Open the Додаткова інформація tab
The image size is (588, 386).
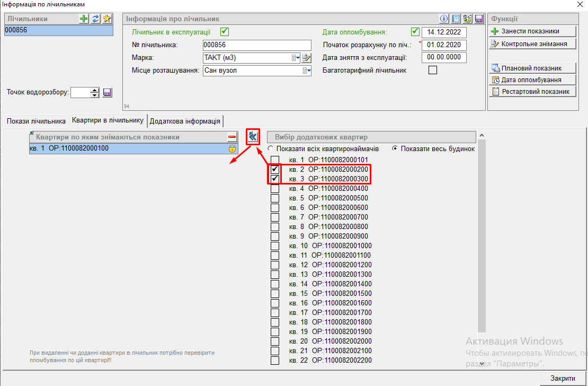pyautogui.click(x=185, y=121)
